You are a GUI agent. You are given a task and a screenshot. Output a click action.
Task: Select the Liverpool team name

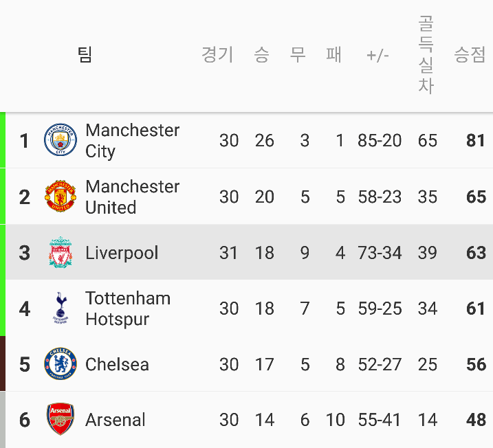pyautogui.click(x=122, y=253)
